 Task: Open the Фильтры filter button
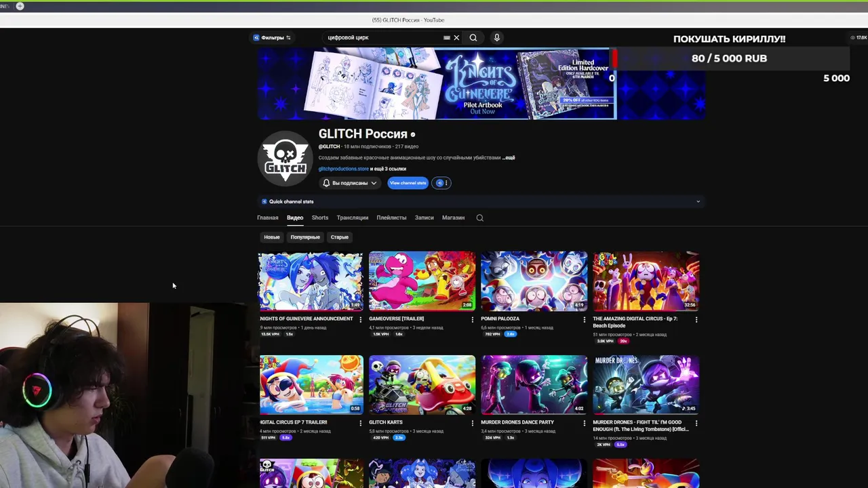click(272, 38)
